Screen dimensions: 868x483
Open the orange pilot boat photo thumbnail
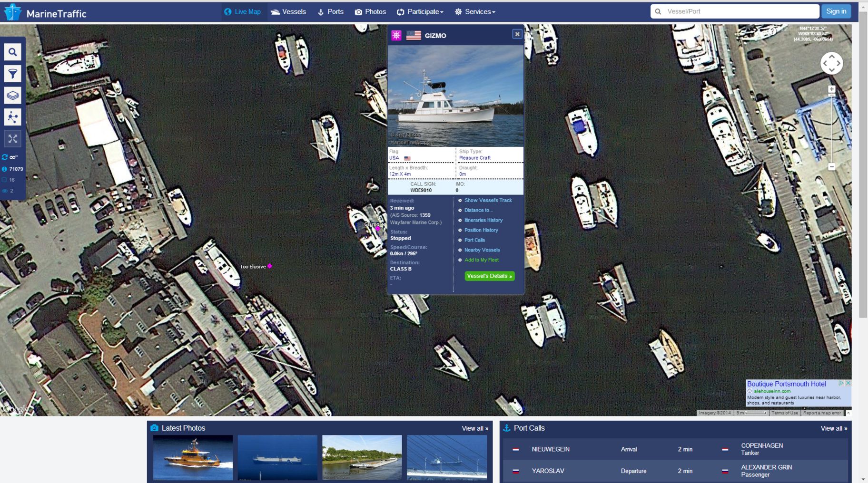point(193,457)
